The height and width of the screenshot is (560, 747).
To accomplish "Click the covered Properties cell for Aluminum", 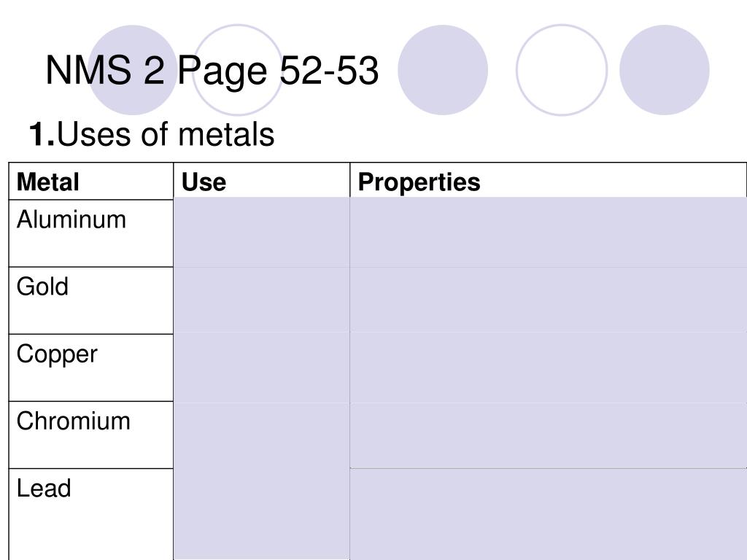I will tap(549, 232).
